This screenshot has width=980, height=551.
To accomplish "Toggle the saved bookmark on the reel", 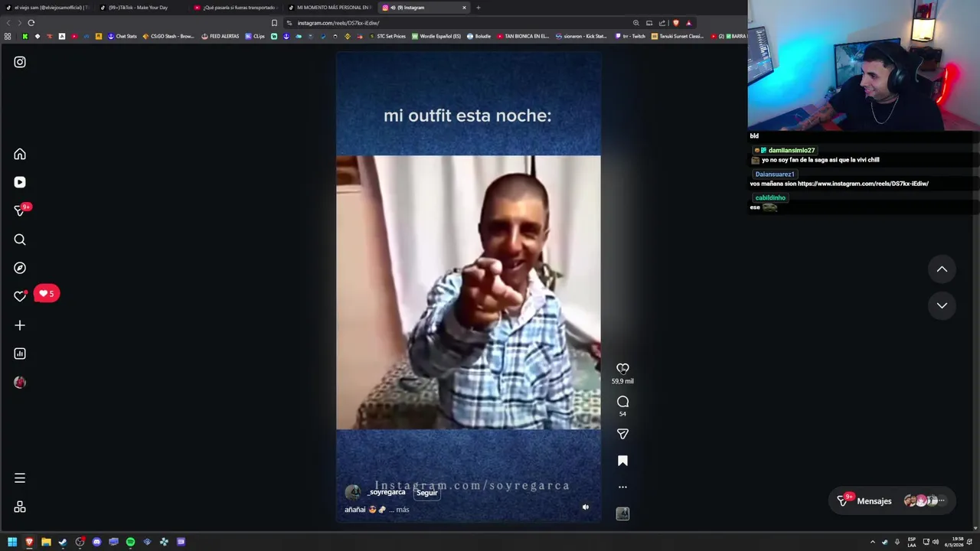I will pyautogui.click(x=622, y=461).
